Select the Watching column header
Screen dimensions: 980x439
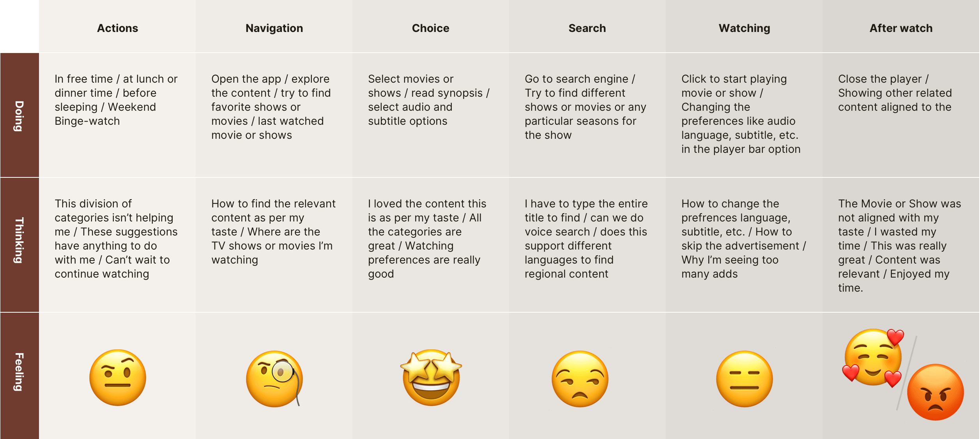[744, 28]
